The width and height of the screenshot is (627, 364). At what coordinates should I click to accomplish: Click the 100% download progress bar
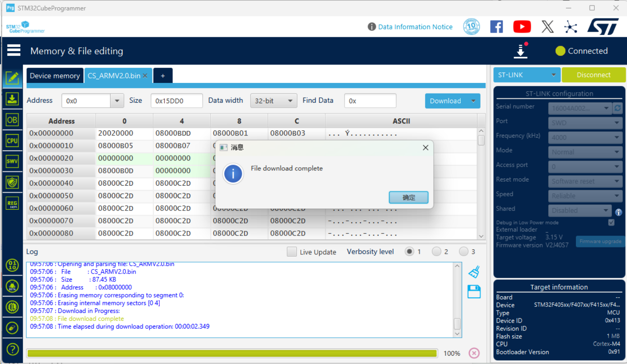click(x=232, y=353)
